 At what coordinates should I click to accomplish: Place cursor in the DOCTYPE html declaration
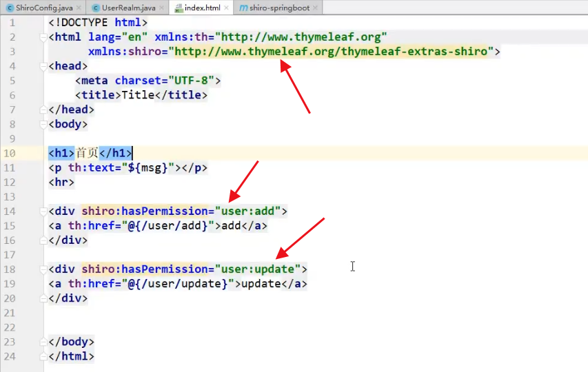[x=98, y=23]
